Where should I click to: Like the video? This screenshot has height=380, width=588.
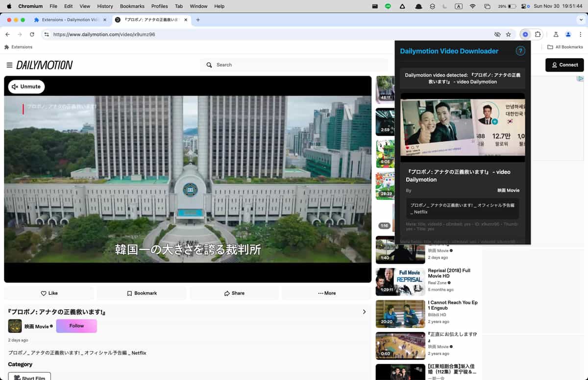pos(49,293)
